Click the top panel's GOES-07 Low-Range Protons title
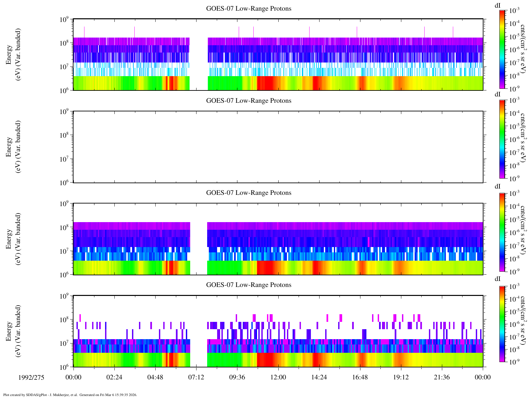The image size is (532, 399). [249, 9]
